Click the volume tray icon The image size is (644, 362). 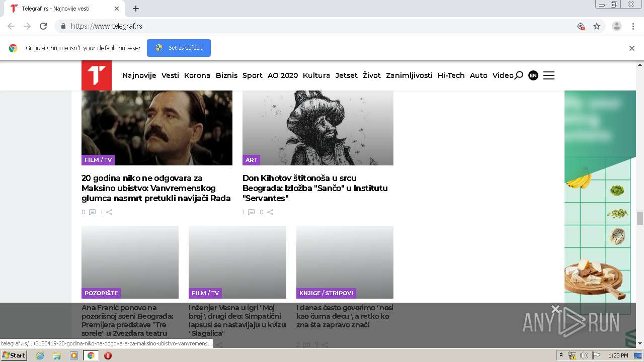coord(584,355)
